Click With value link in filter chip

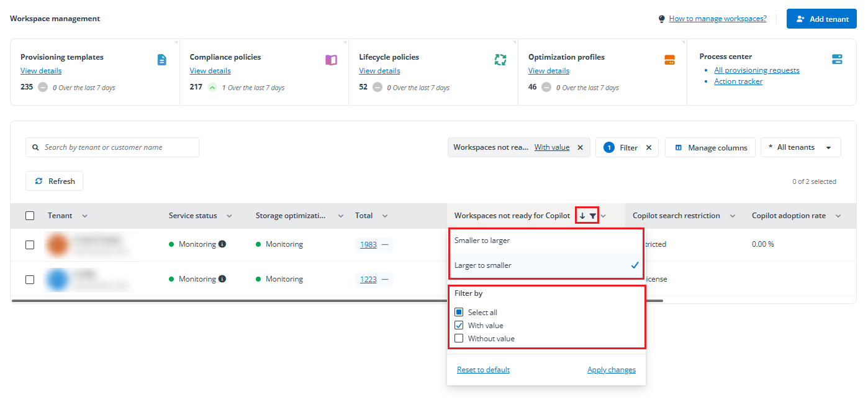pyautogui.click(x=552, y=147)
